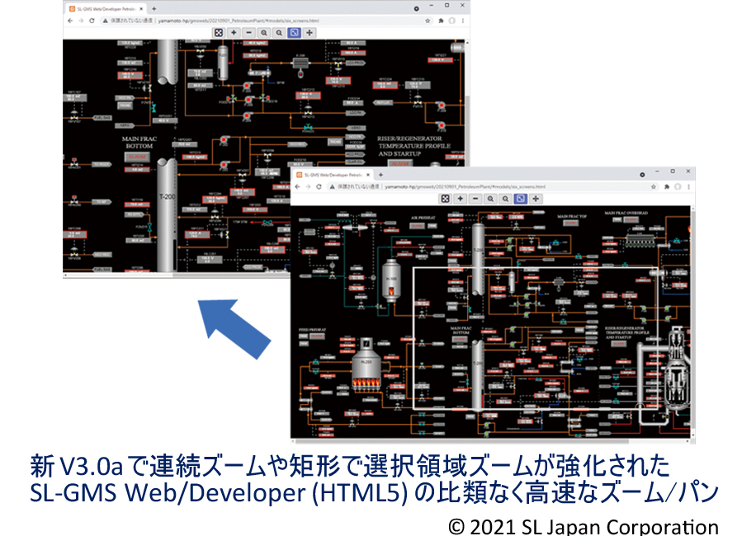
Task: Click vertical scrollbar of upper-left window
Action: click(466, 102)
